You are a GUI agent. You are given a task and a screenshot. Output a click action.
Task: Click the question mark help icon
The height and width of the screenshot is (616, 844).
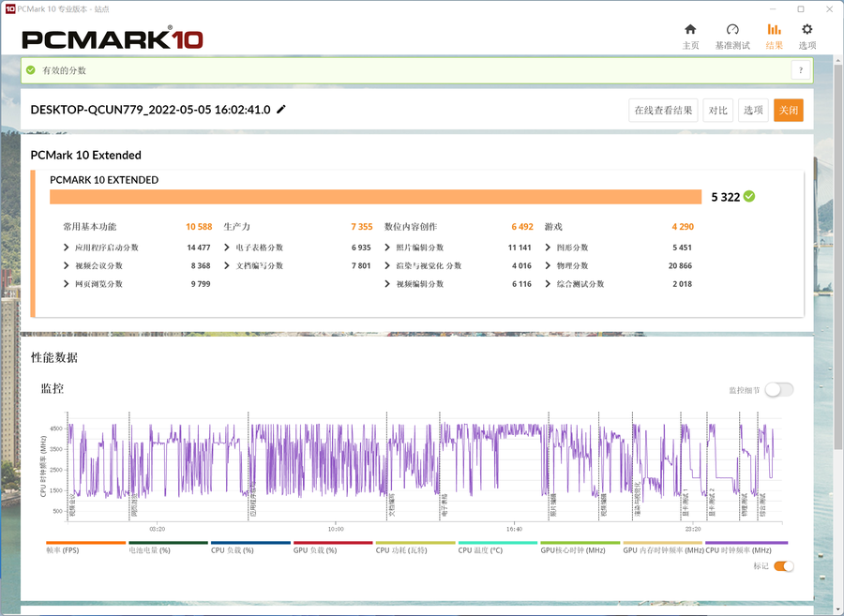tap(800, 70)
